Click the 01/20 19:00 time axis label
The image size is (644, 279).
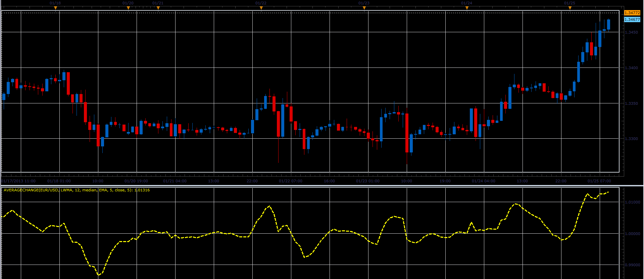(x=136, y=181)
